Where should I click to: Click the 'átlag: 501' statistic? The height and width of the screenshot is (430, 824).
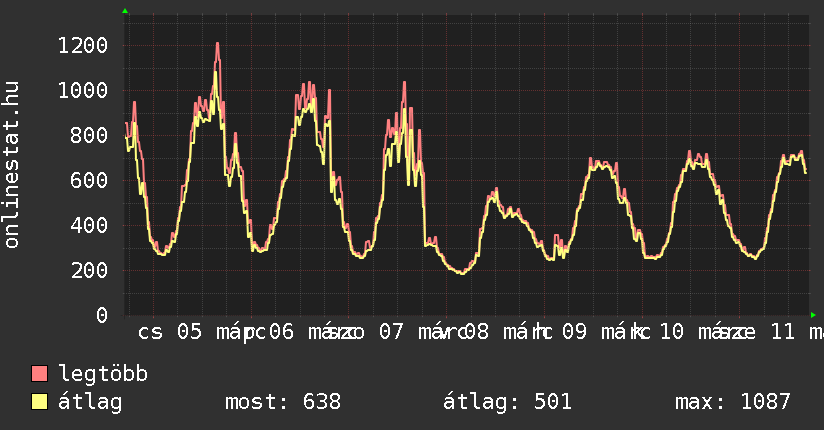[x=507, y=402]
